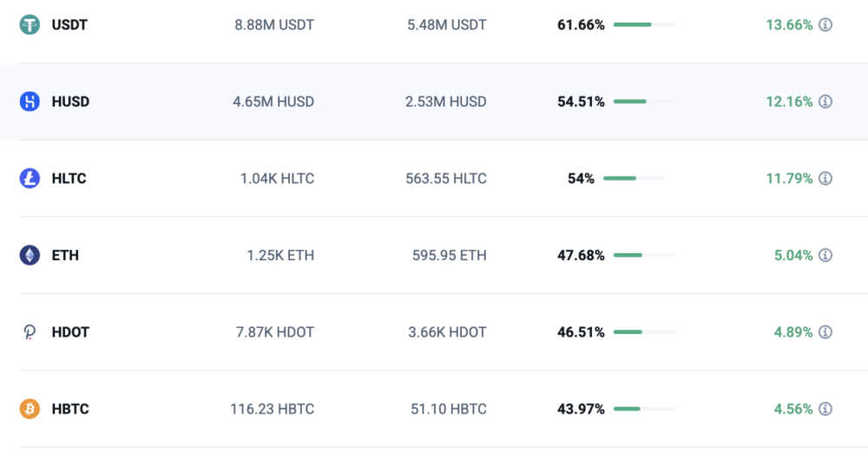Click the HBTC Bitcoin icon

(30, 409)
